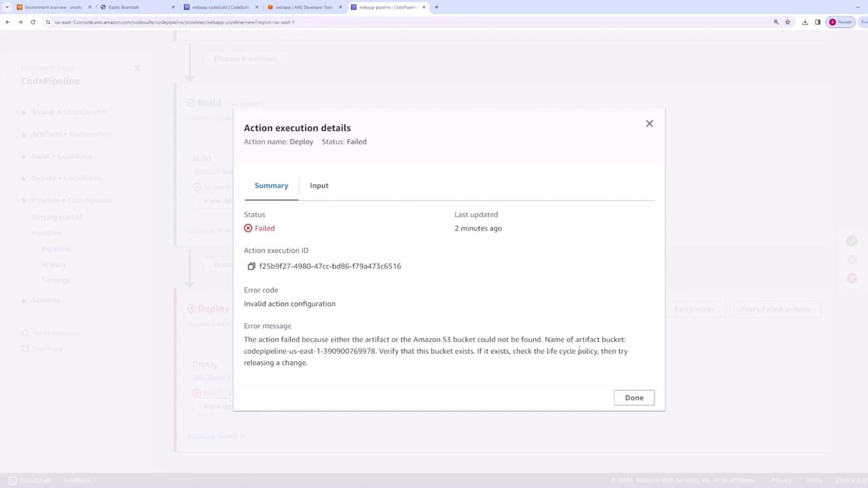Screen dimensions: 868x488
Task: Open a new browser tab
Action: [x=436, y=7]
